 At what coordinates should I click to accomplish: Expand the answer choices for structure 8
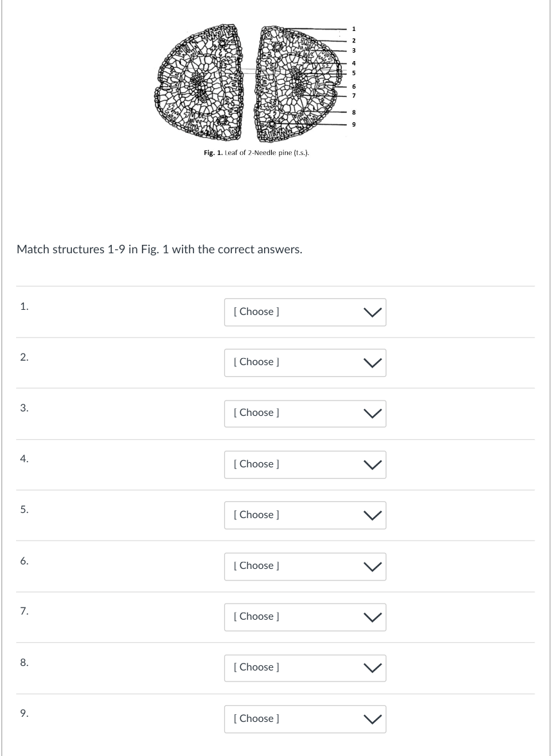305,668
